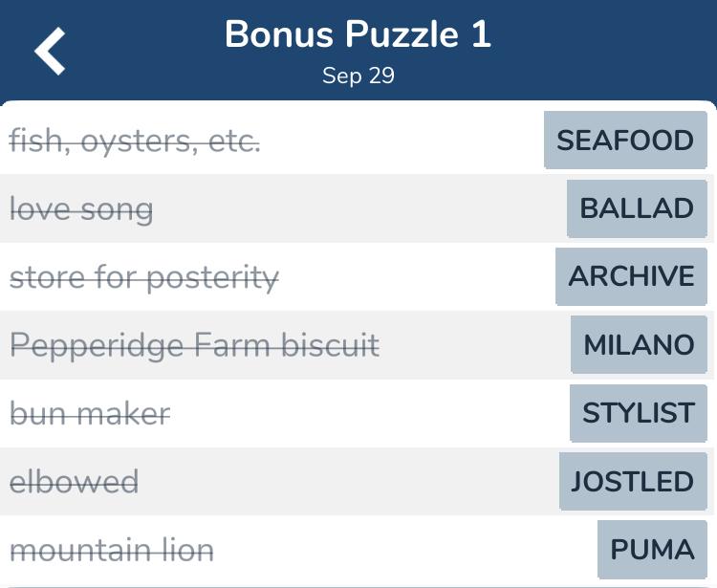The height and width of the screenshot is (588, 717).
Task: Select the 'love song' clue
Action: pos(81,209)
